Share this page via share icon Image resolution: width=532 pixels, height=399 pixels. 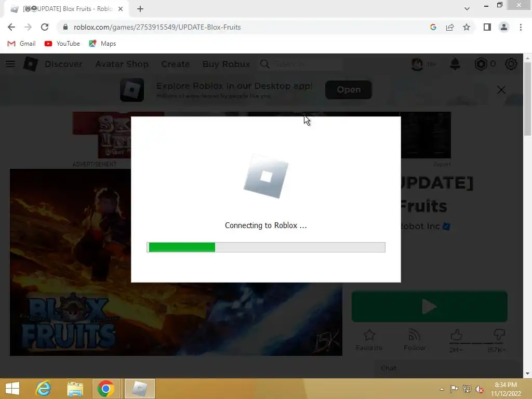coord(450,27)
